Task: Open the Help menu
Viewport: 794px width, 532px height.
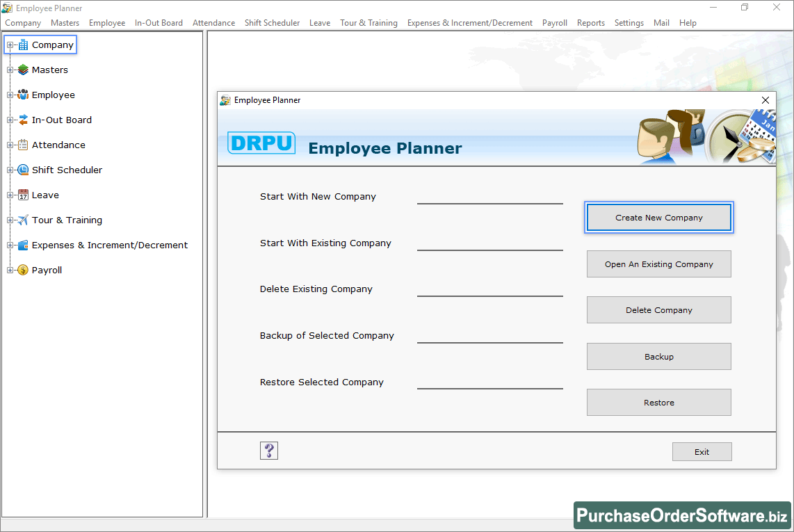Action: click(688, 23)
